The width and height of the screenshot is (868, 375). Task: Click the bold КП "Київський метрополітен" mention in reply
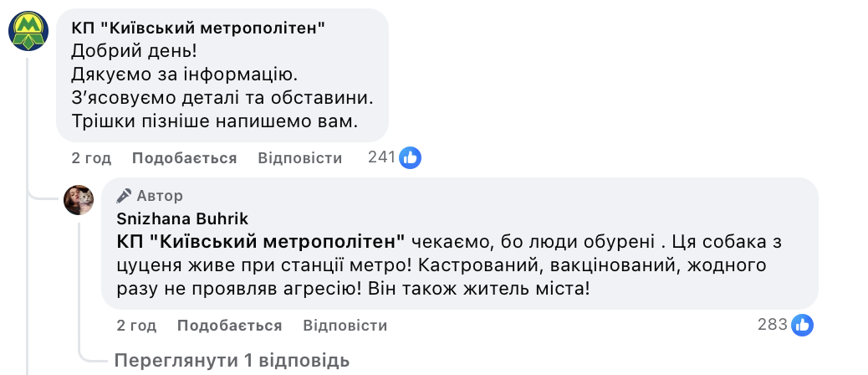pos(260,242)
